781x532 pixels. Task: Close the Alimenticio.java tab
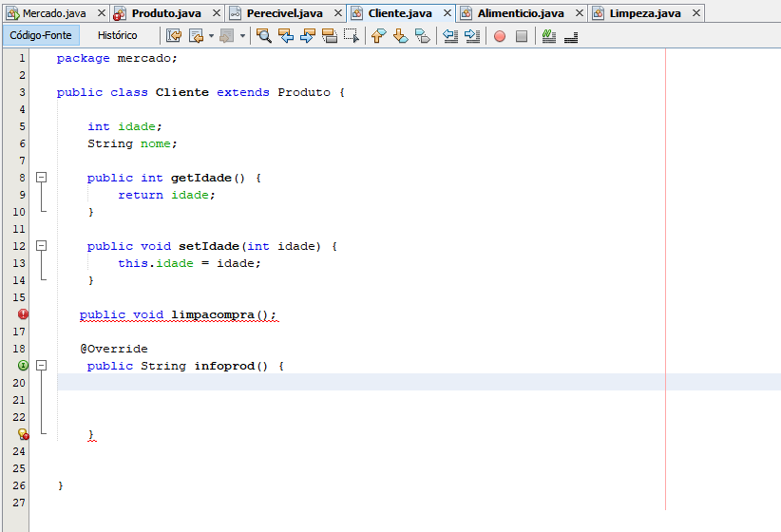[580, 13]
